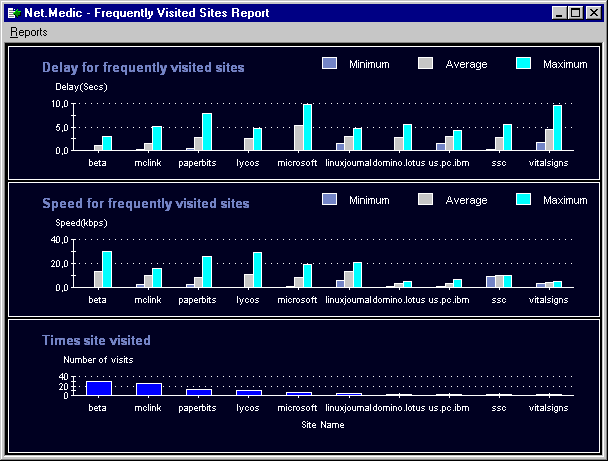The image size is (608, 461).
Task: Select the paperbits bar in Times site visited
Action: (x=199, y=392)
